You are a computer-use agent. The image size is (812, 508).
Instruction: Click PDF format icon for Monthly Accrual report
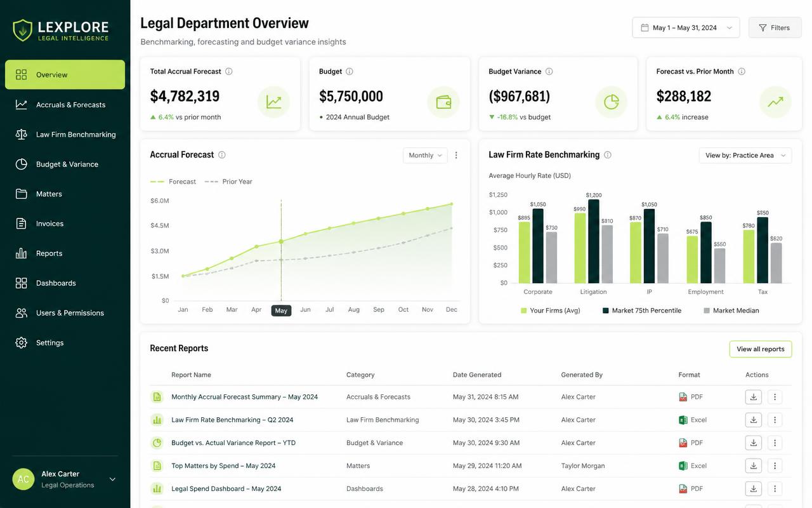pyautogui.click(x=683, y=397)
